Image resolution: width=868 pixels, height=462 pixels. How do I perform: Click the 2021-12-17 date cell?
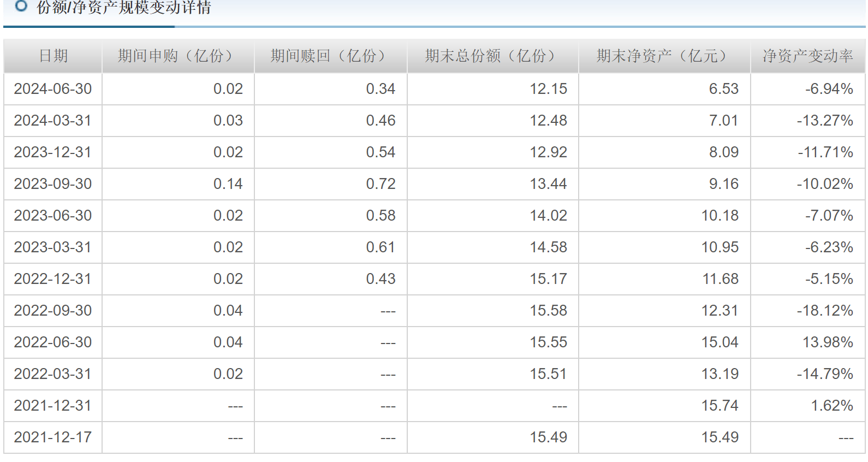coord(53,437)
